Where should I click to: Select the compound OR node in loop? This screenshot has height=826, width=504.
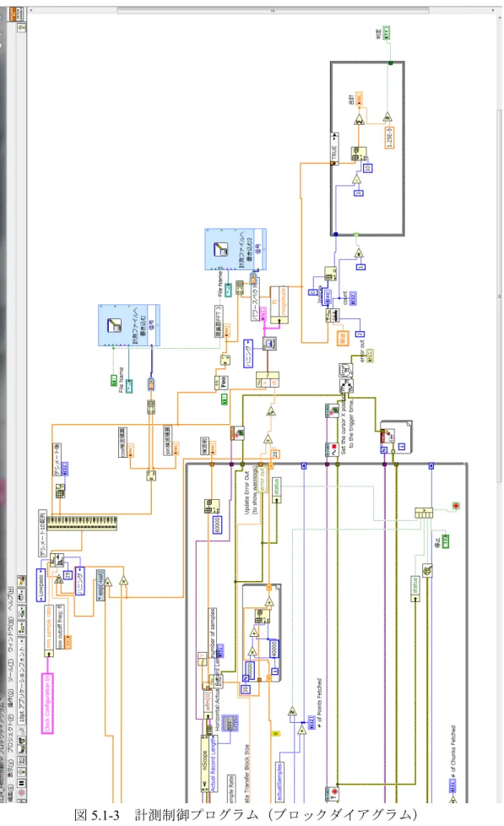pyautogui.click(x=424, y=513)
